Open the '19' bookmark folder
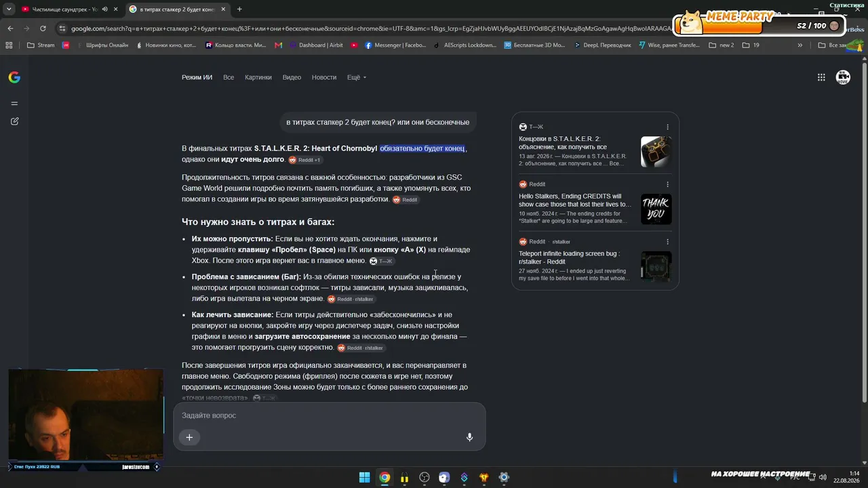The image size is (868, 488). tap(751, 45)
